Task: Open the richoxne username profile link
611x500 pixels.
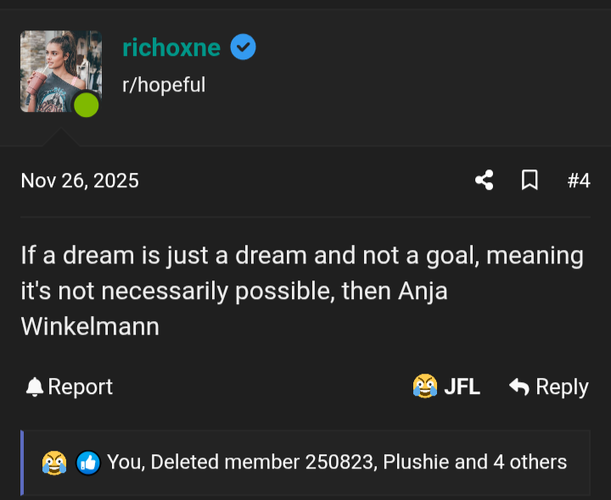Action: 169,47
